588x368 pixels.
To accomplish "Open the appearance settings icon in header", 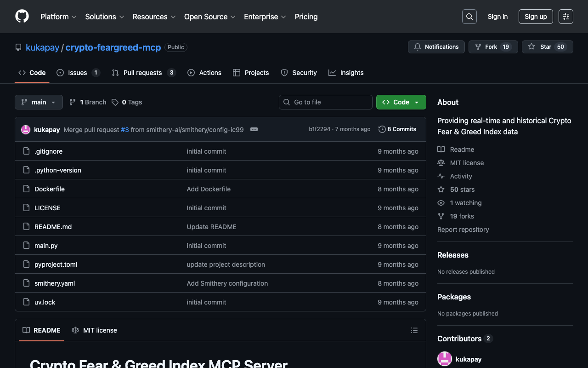I will [x=565, y=17].
